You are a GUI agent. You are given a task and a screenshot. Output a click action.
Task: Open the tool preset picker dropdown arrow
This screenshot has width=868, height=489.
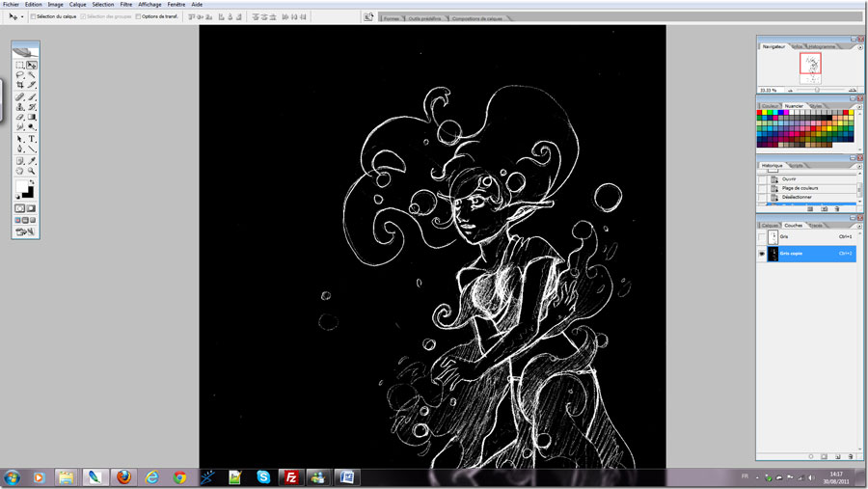[22, 16]
